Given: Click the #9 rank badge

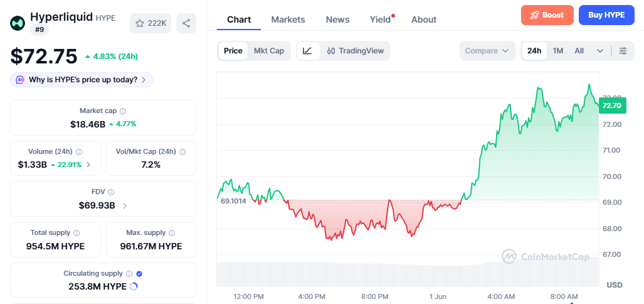Looking at the screenshot, I should (x=40, y=30).
